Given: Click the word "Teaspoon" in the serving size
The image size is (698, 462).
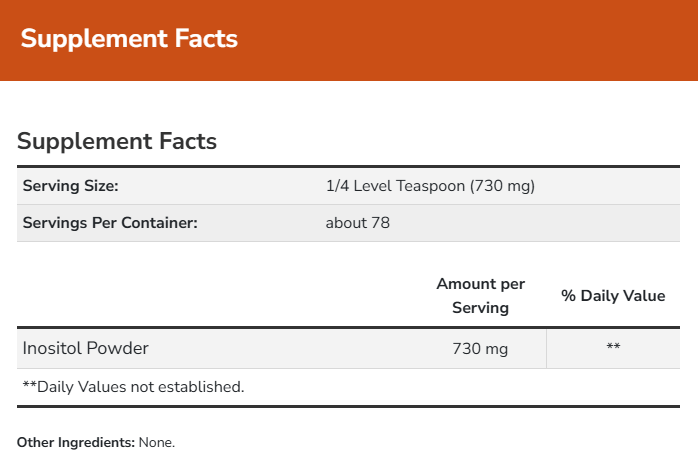Looking at the screenshot, I should tap(431, 186).
